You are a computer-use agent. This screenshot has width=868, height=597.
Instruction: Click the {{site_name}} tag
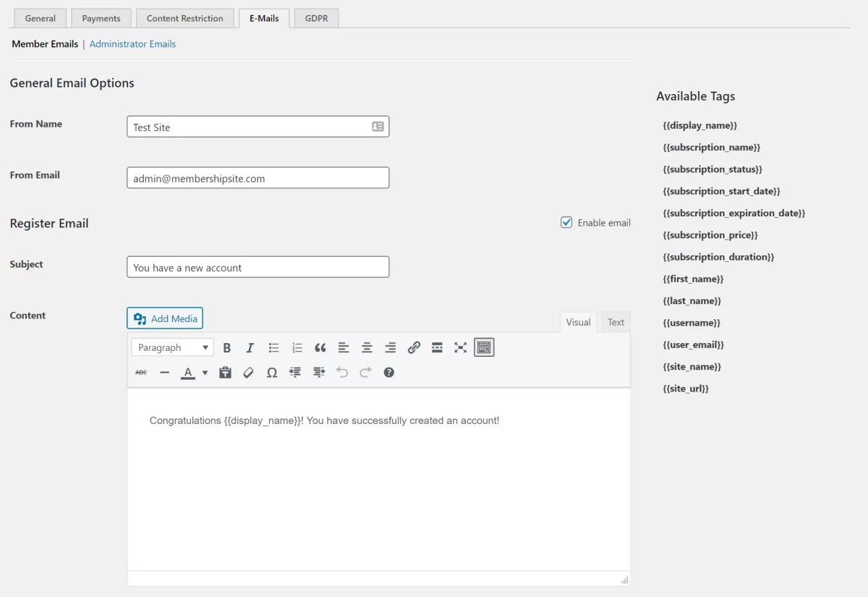pyautogui.click(x=692, y=367)
